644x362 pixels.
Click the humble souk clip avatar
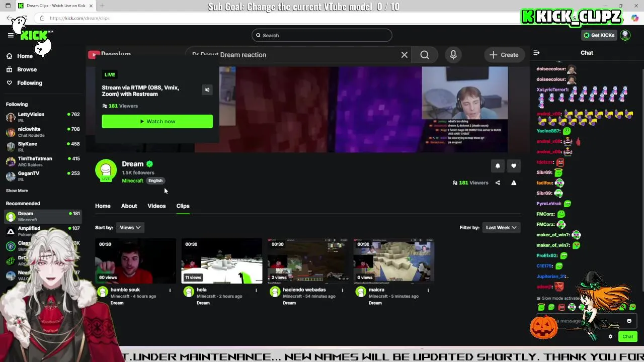tap(103, 292)
